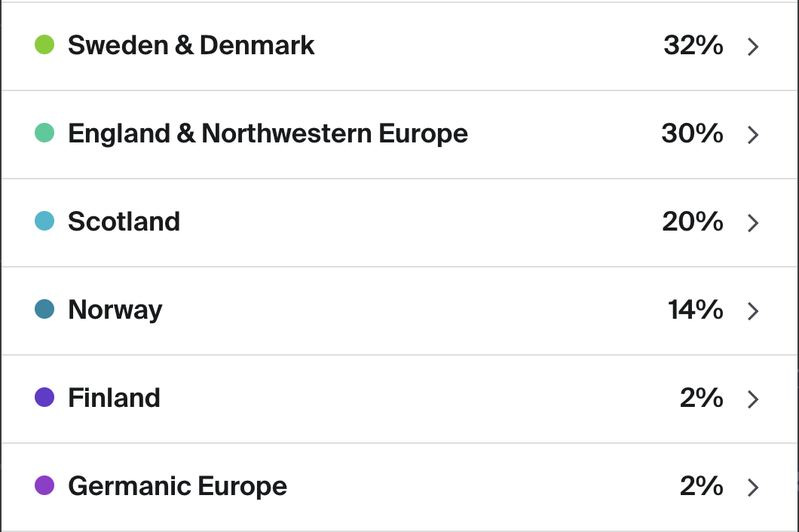
Task: Select the Scotland region name
Action: [124, 222]
